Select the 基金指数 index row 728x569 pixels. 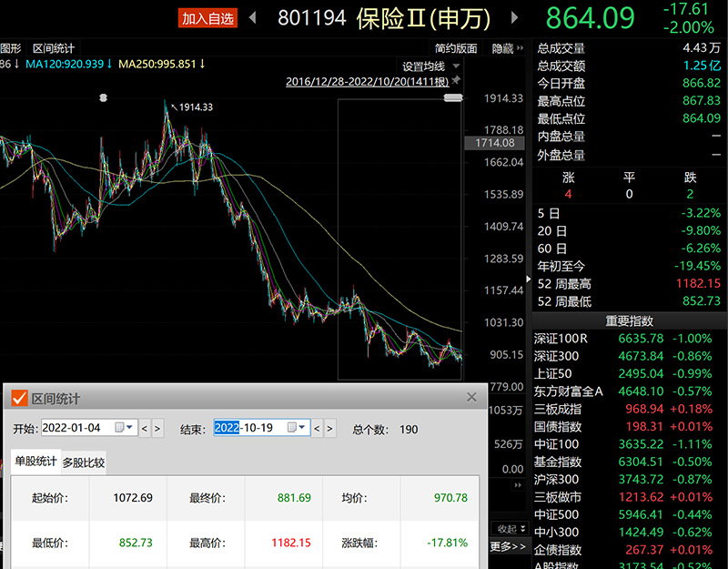630,462
